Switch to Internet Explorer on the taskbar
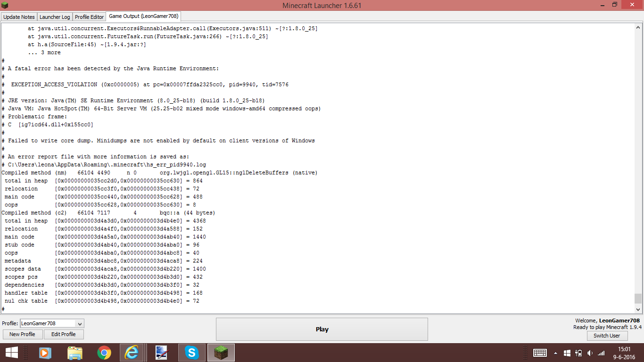 click(x=132, y=352)
